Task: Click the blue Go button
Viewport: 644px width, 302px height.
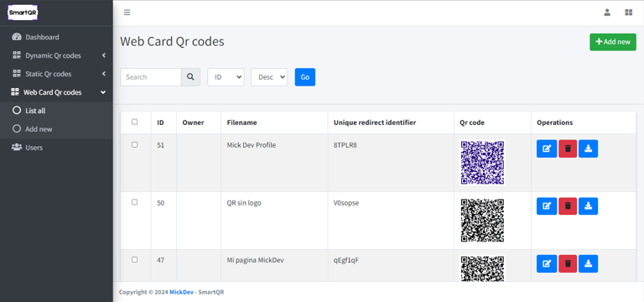Action: [305, 77]
